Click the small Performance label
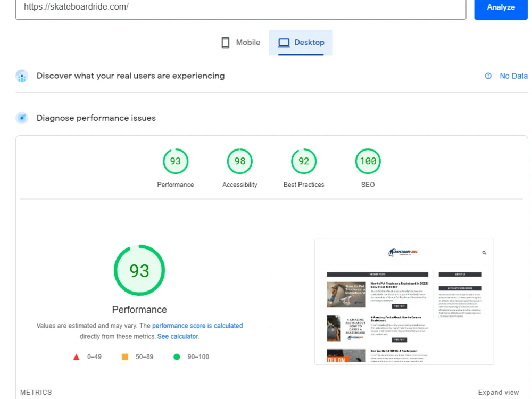This screenshot has height=399, width=532. click(x=176, y=185)
